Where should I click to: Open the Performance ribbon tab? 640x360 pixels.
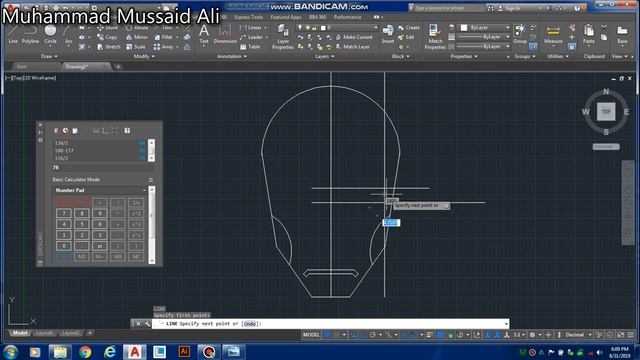[347, 18]
